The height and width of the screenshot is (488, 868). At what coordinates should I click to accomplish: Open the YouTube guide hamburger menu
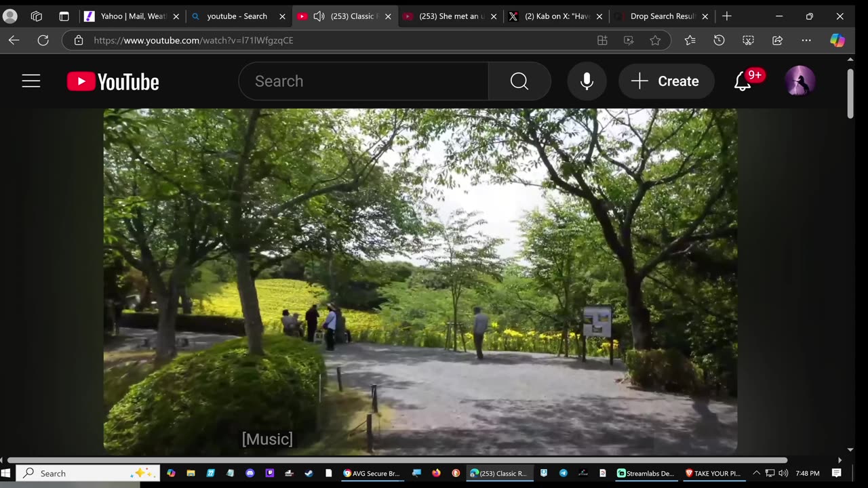pos(31,81)
